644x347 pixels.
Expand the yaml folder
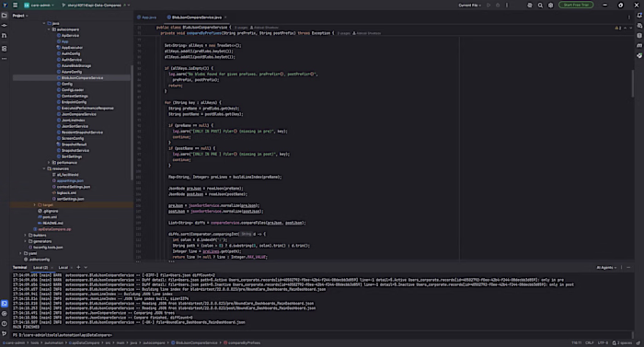[20, 253]
